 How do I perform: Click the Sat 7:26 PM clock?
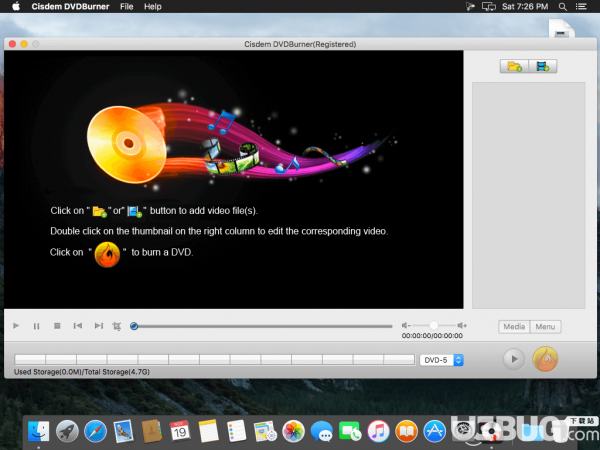point(525,7)
